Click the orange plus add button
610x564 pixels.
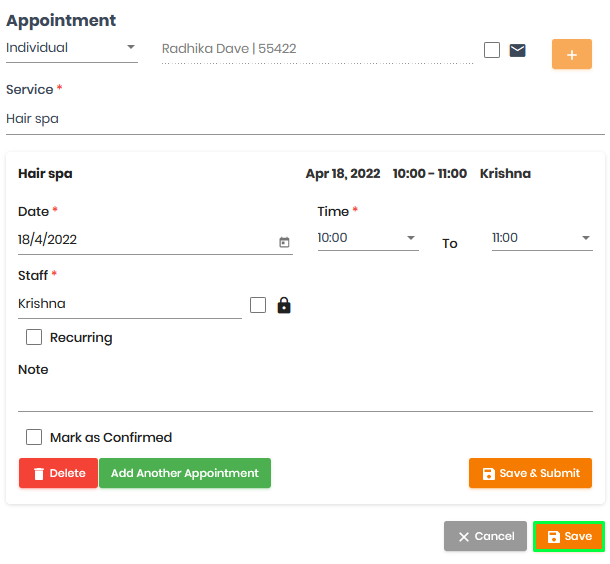(x=571, y=54)
